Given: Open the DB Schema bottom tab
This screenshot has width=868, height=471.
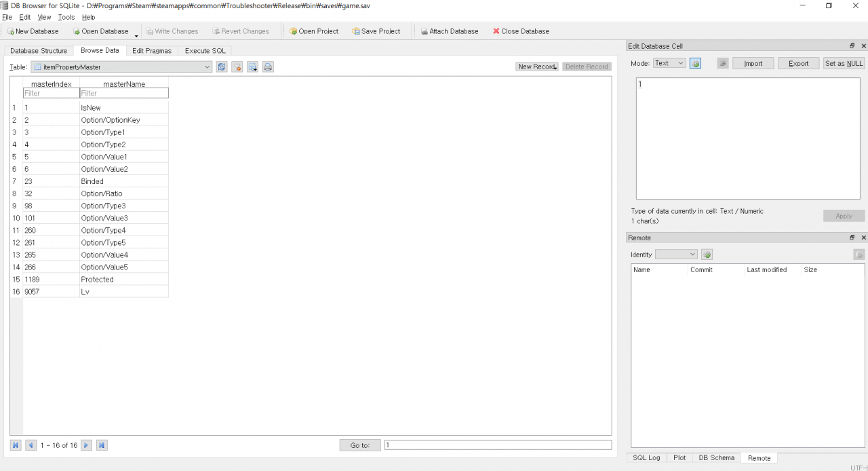Looking at the screenshot, I should pos(716,457).
